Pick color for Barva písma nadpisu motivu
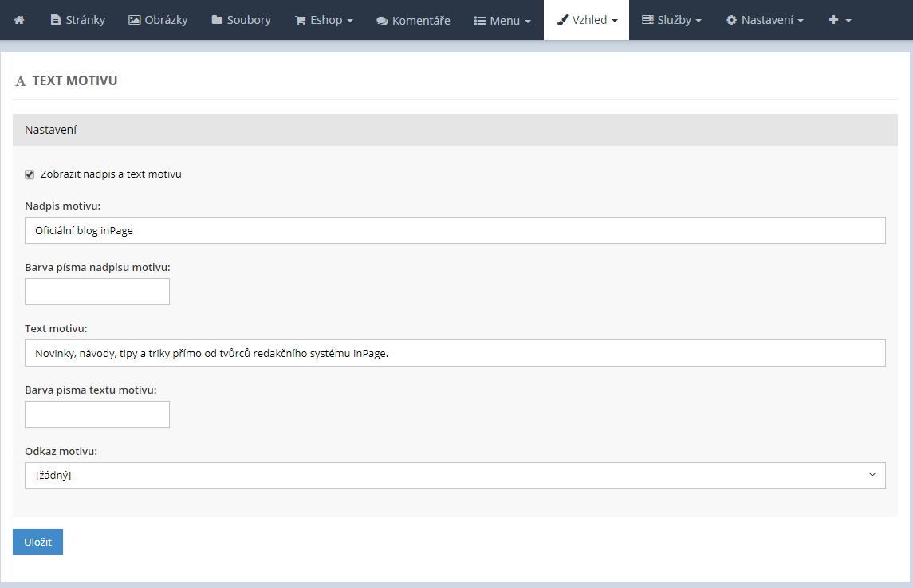913x588 pixels. click(x=97, y=292)
